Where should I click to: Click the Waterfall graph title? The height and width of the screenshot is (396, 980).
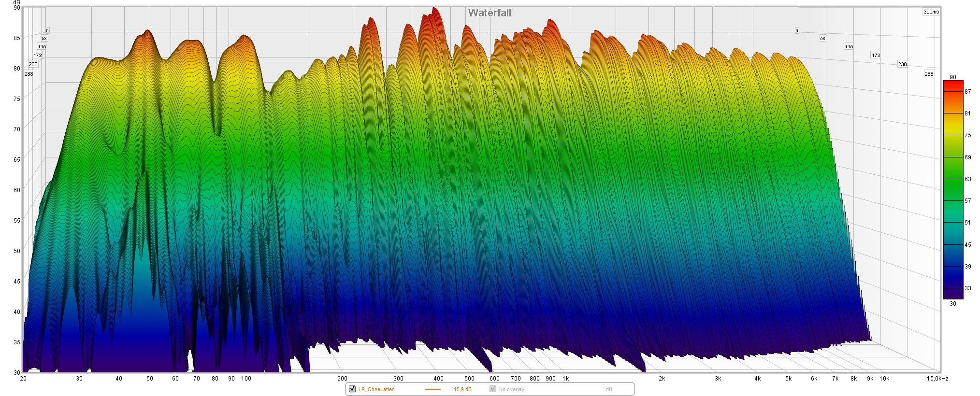click(490, 13)
